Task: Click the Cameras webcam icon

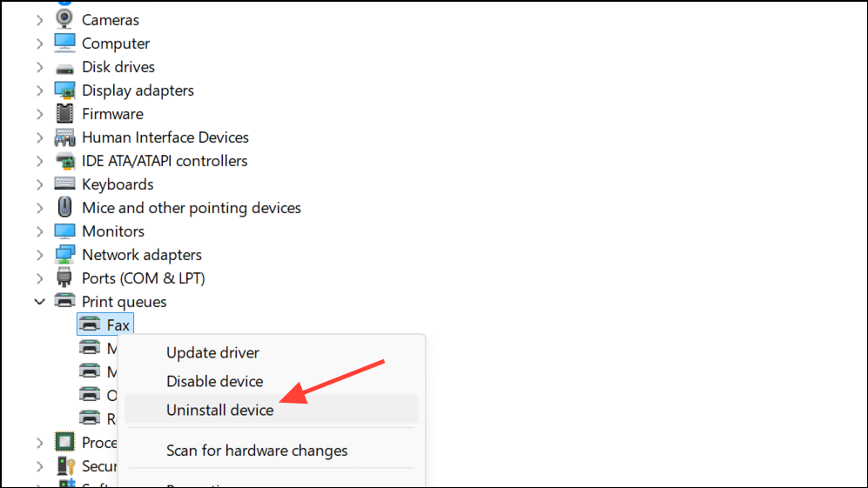Action: pyautogui.click(x=64, y=19)
